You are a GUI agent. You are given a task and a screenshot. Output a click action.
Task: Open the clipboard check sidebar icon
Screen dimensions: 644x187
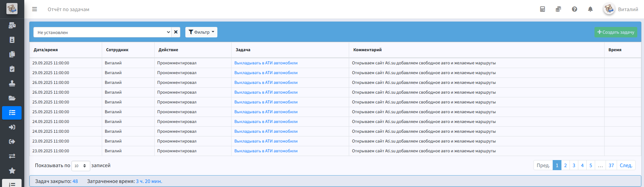pyautogui.click(x=12, y=69)
